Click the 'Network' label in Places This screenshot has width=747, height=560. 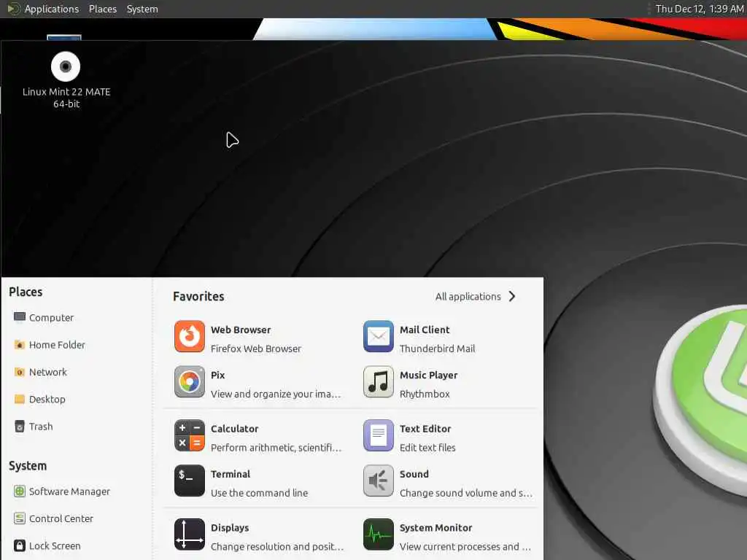[47, 372]
